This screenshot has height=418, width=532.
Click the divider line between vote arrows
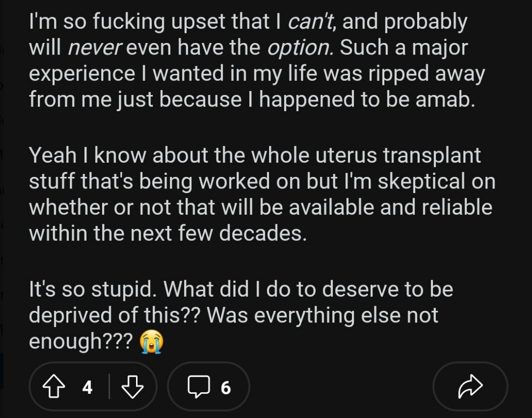tap(110, 388)
